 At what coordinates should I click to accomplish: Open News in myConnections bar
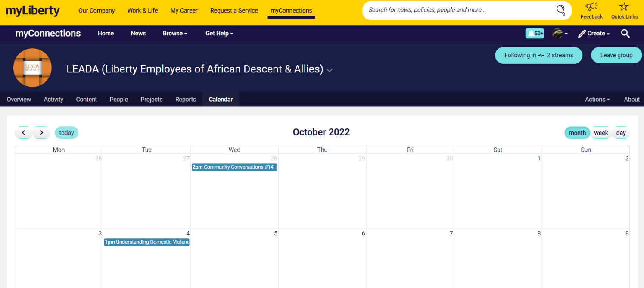[x=138, y=33]
